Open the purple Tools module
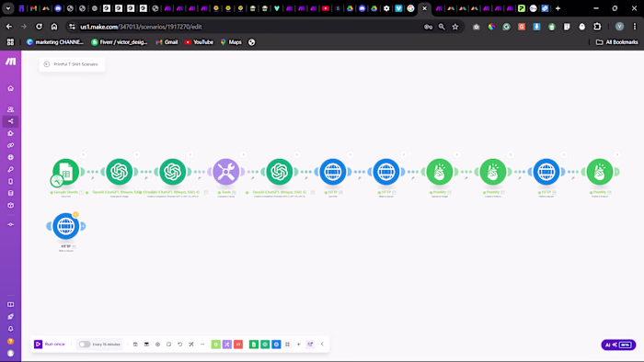Screen dimensions: 644x362 (x=226, y=172)
